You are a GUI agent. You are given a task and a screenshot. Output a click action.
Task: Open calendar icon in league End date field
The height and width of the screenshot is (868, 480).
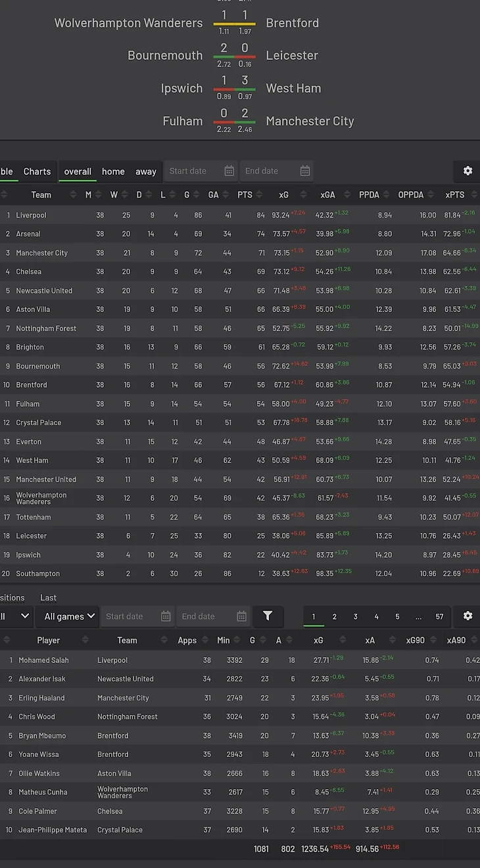tap(304, 171)
